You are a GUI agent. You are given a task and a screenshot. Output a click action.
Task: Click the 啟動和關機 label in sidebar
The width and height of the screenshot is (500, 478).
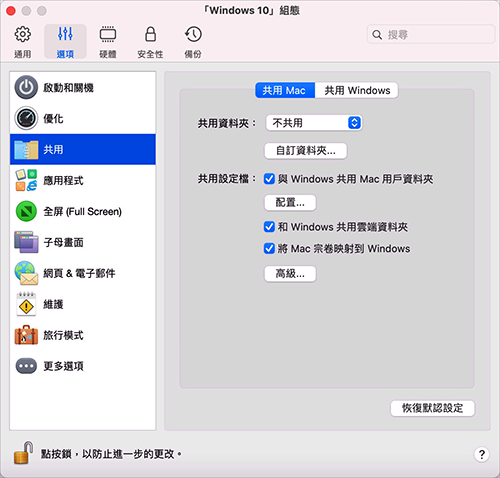[68, 88]
